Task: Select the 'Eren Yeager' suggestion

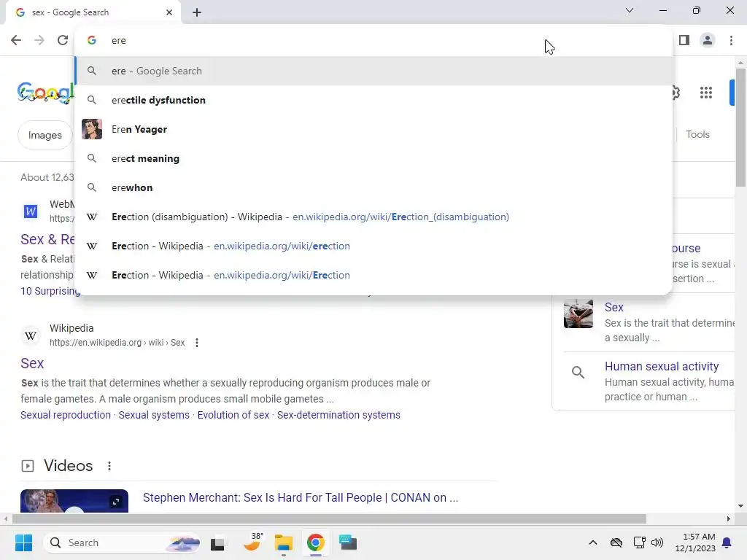Action: 374,129
